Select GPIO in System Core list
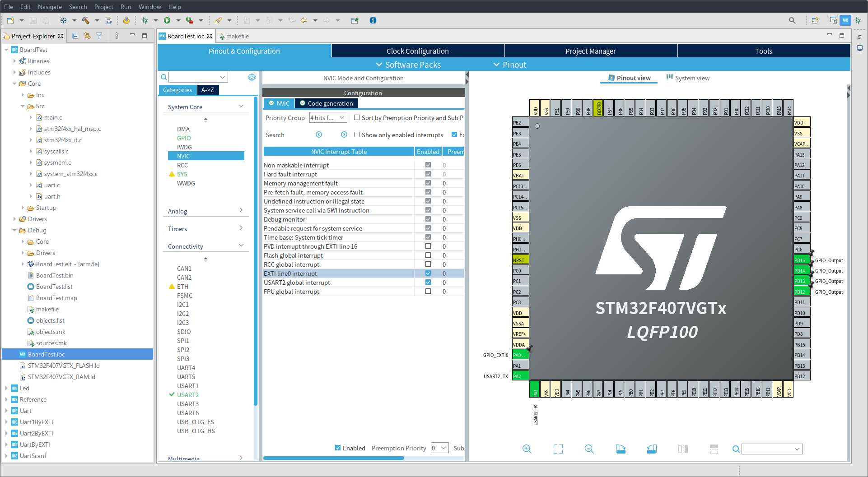This screenshot has width=868, height=477. tap(184, 138)
